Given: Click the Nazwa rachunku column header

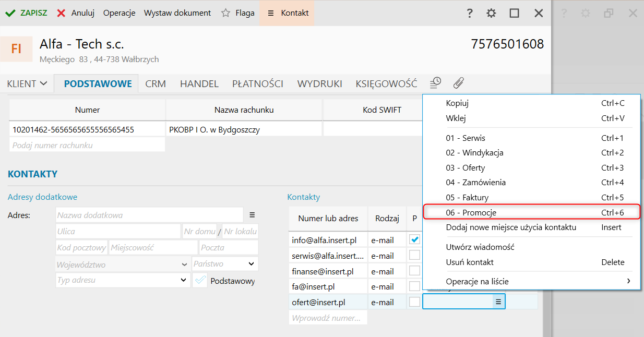Looking at the screenshot, I should pos(244,110).
